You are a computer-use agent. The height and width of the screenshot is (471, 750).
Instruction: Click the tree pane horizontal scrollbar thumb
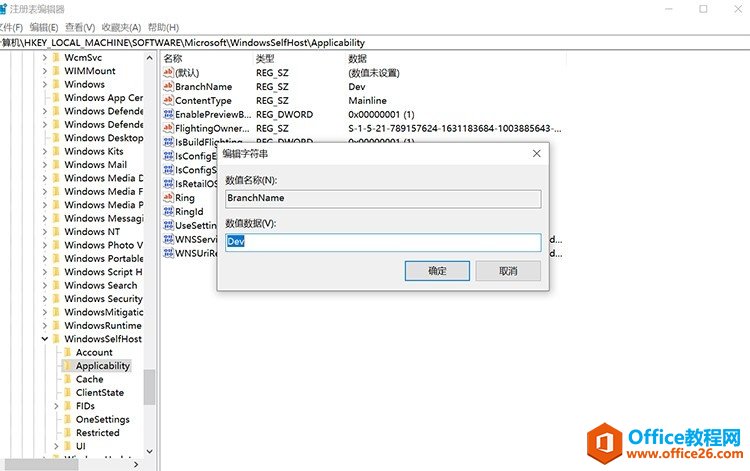pos(41,464)
